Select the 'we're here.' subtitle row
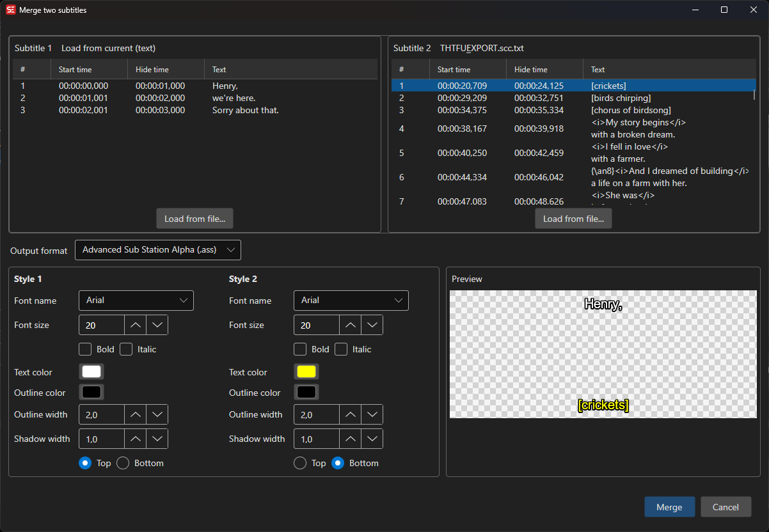Screen dimensions: 769x532 195,98
